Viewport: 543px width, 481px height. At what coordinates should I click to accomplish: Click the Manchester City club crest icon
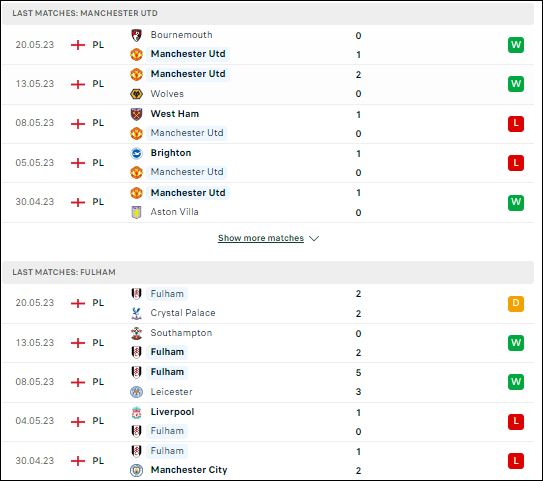(x=136, y=470)
